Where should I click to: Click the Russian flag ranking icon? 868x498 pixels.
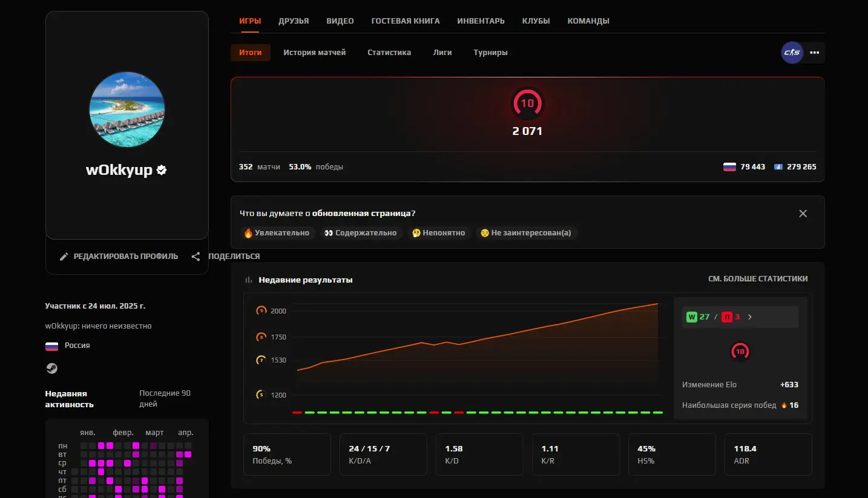pyautogui.click(x=729, y=167)
